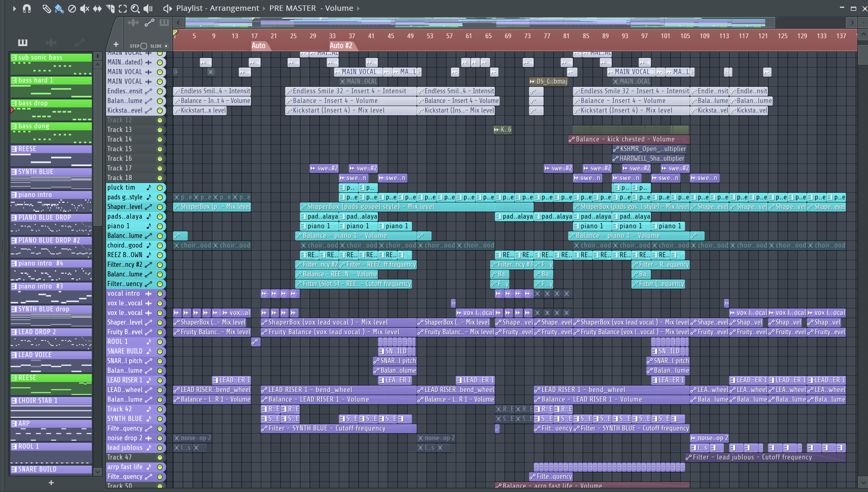Click picker panel scroll up arrow

pos(97,64)
